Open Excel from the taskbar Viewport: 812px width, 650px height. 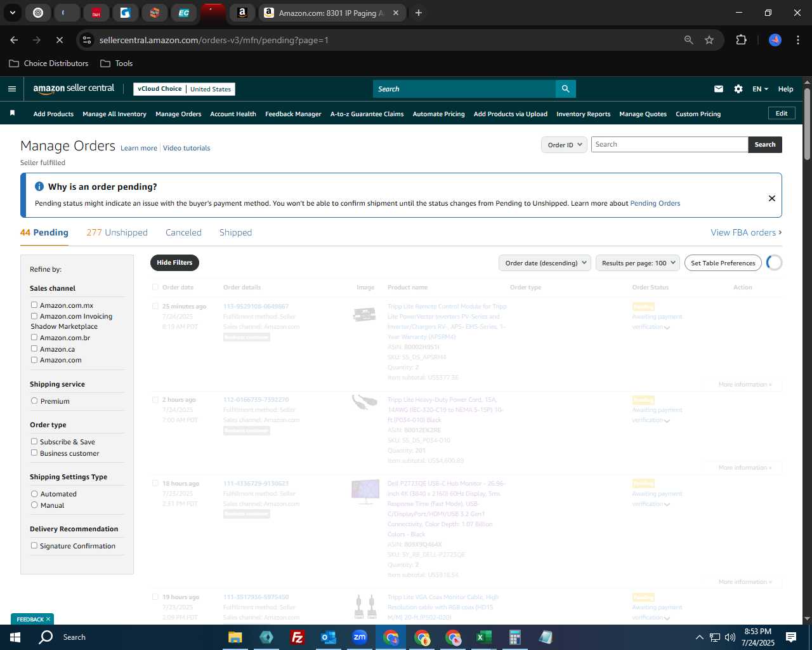[484, 637]
